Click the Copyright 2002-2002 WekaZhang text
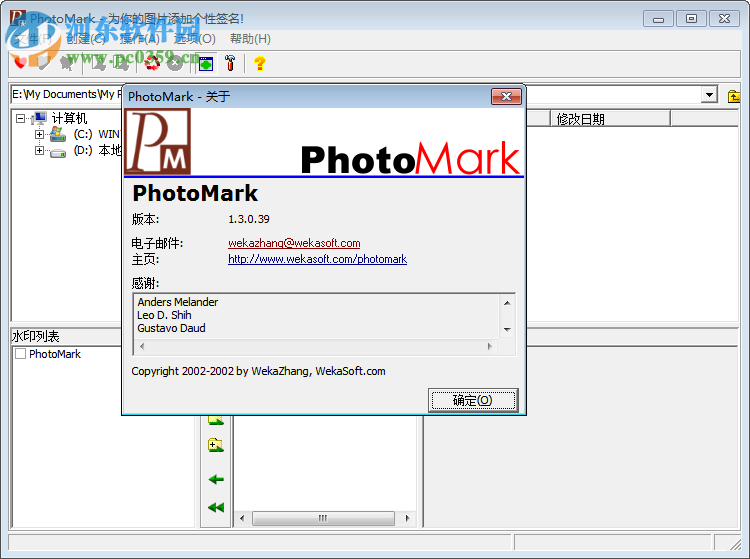This screenshot has width=750, height=559. tap(258, 371)
